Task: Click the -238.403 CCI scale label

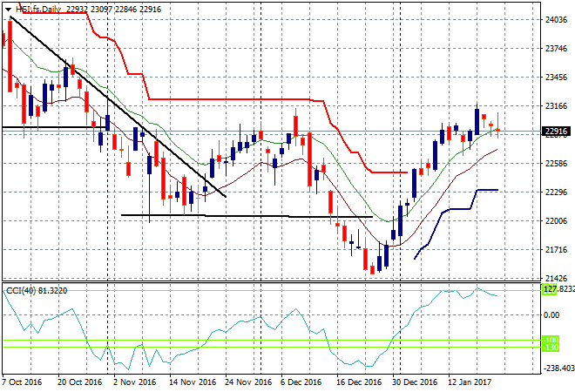Action: point(559,368)
